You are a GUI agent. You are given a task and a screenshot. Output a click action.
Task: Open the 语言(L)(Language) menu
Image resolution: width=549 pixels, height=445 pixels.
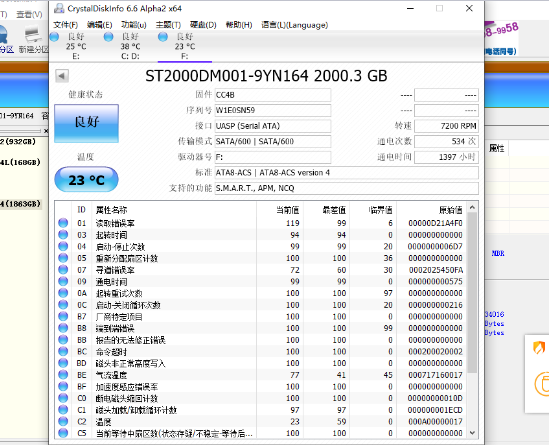(294, 25)
